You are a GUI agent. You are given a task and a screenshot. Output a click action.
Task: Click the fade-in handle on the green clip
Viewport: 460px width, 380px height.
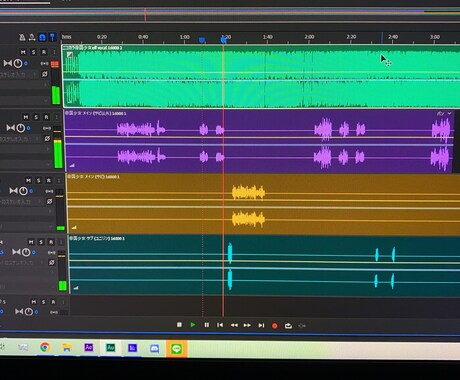pos(69,55)
